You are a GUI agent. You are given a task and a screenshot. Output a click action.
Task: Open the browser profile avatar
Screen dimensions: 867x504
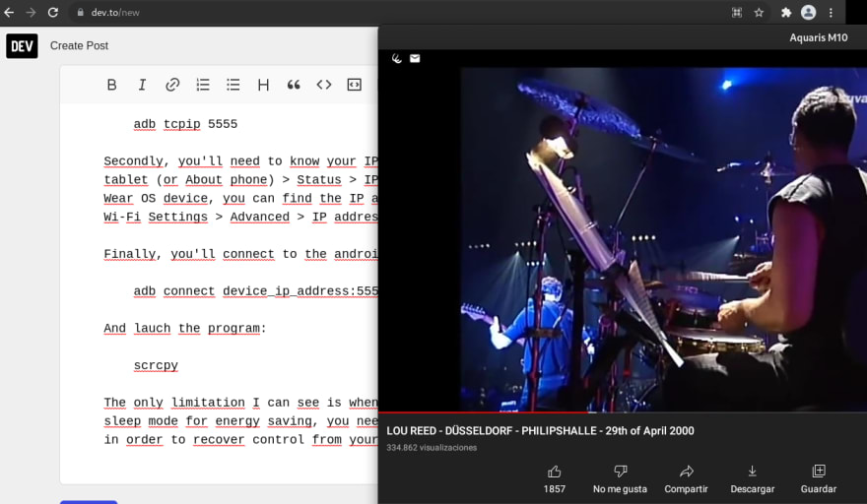[809, 12]
